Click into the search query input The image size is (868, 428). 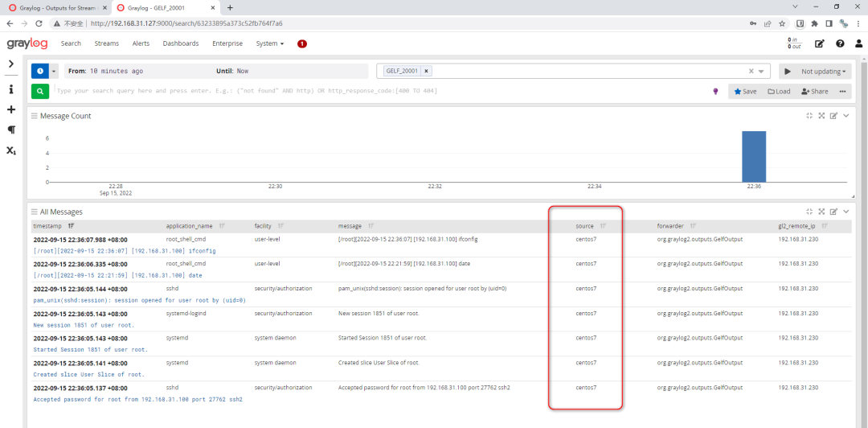(x=382, y=91)
